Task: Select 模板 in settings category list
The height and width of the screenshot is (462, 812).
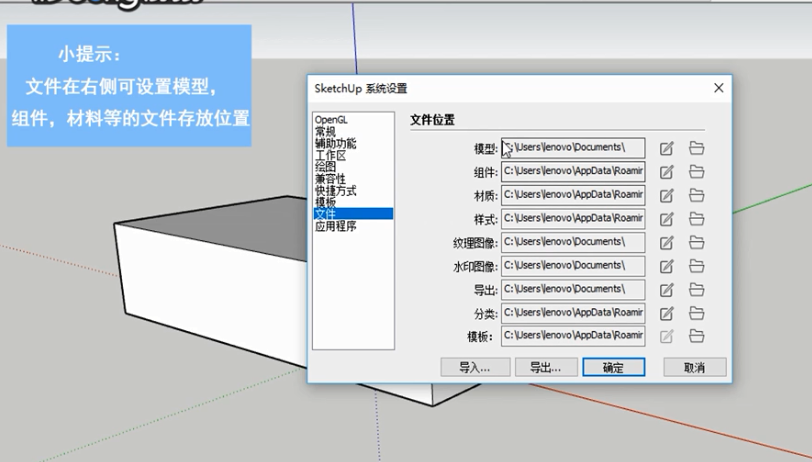Action: pos(325,202)
